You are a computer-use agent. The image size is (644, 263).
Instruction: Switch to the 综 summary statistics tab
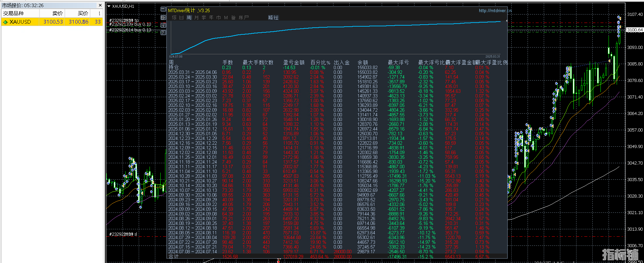[174, 18]
